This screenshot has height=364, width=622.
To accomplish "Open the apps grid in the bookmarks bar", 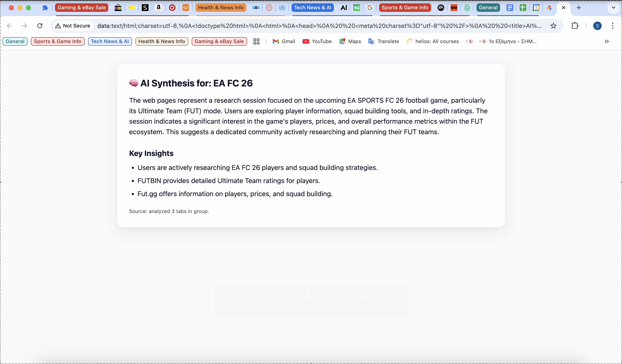I will (x=256, y=41).
